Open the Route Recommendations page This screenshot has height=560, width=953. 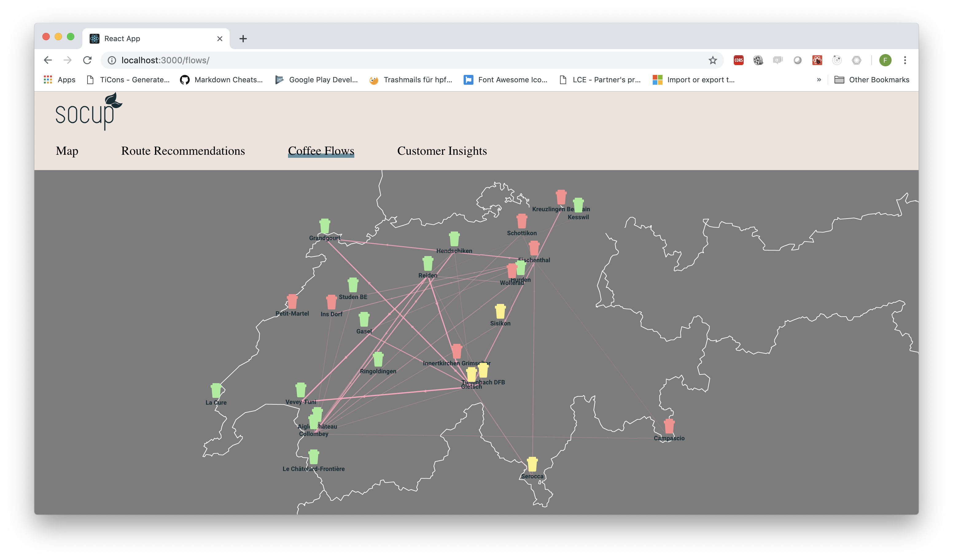(183, 151)
